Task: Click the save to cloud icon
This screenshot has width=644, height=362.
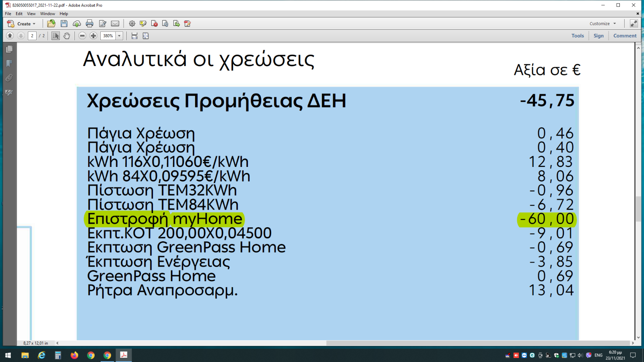Action: 76,24
